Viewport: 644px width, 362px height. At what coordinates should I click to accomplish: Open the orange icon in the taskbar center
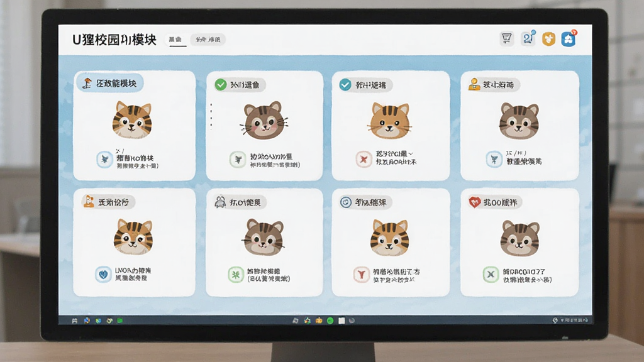click(319, 321)
